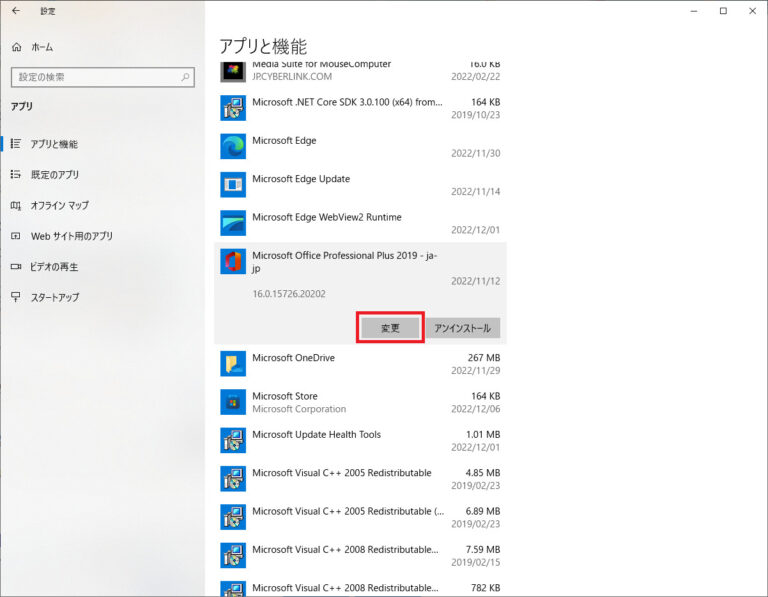Click the Microsoft Store app icon
This screenshot has height=597, width=768.
232,402
